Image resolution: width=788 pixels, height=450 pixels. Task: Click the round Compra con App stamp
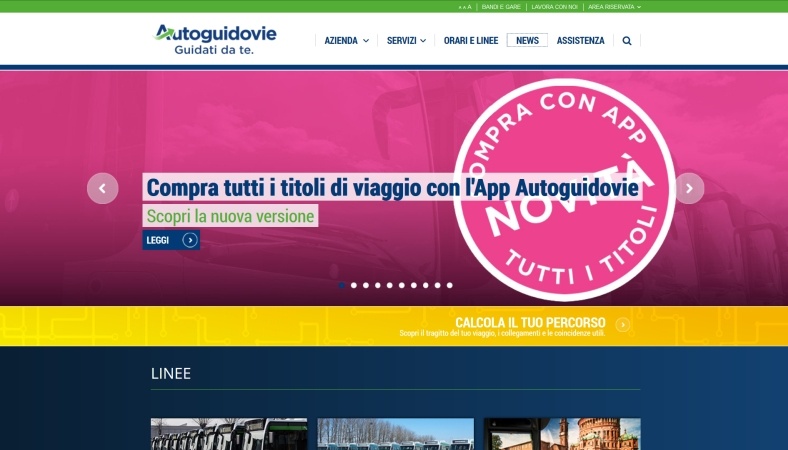(x=563, y=188)
